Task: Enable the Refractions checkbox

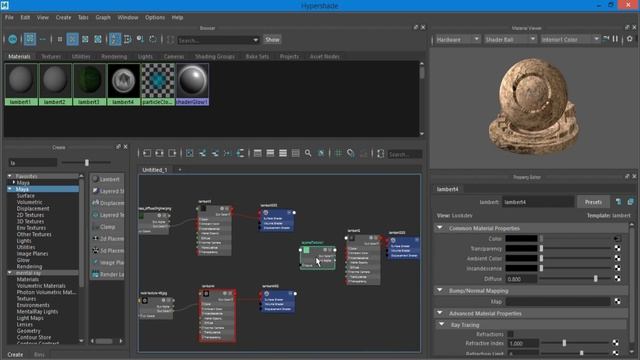Action: pyautogui.click(x=510, y=334)
